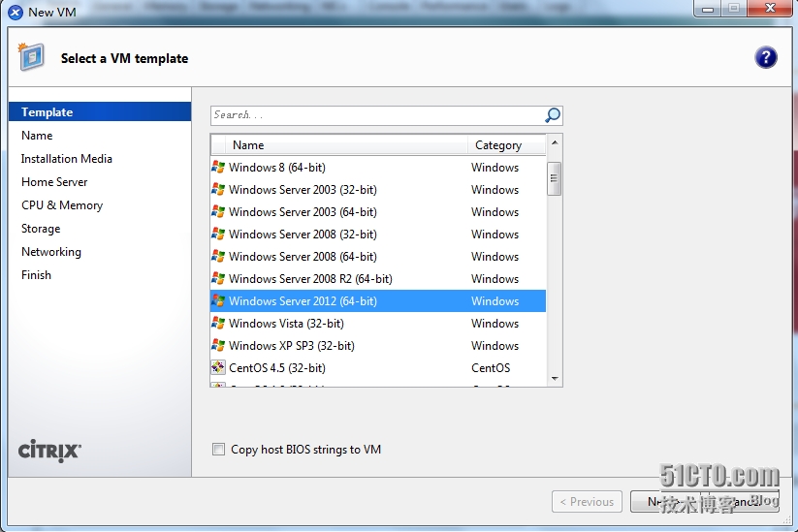Go to the Finish wizard step
This screenshot has width=798, height=532.
click(36, 275)
